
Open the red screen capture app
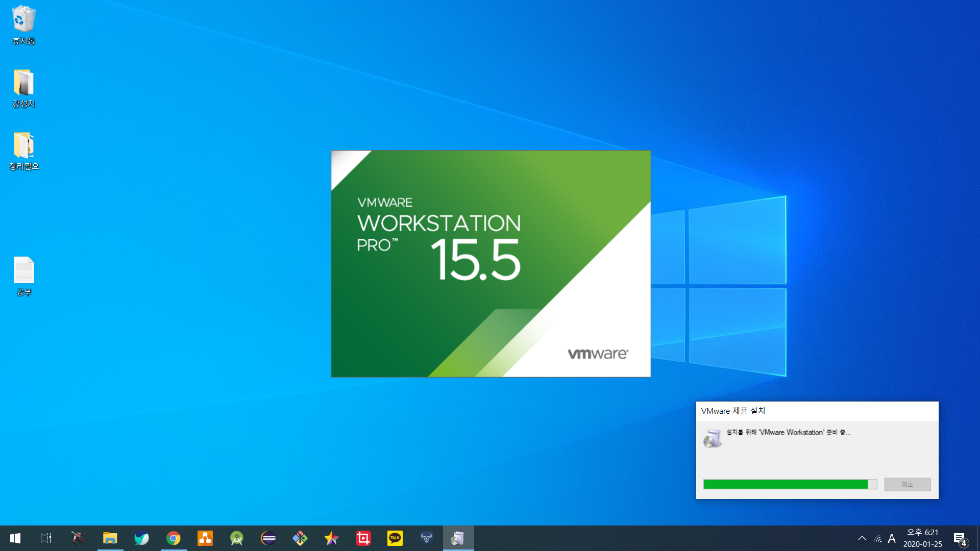[x=363, y=538]
